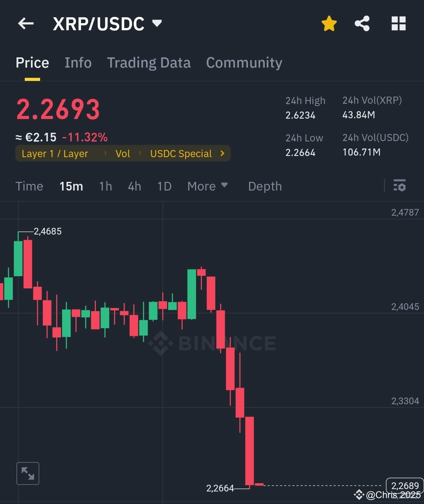The height and width of the screenshot is (504, 424).
Task: Select the Vol tag
Action: tap(123, 154)
